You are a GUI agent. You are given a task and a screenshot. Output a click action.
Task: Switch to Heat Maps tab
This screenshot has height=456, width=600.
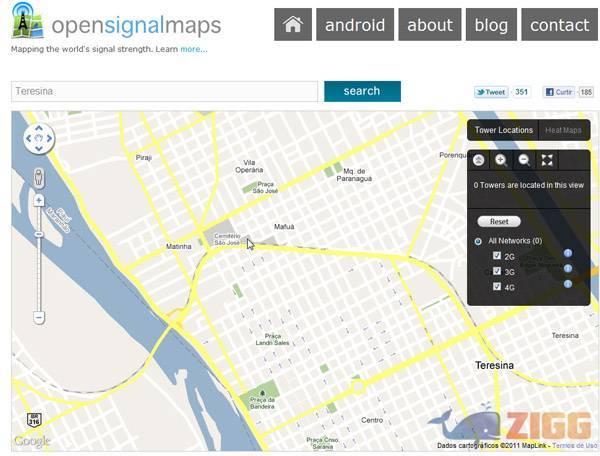click(x=563, y=130)
